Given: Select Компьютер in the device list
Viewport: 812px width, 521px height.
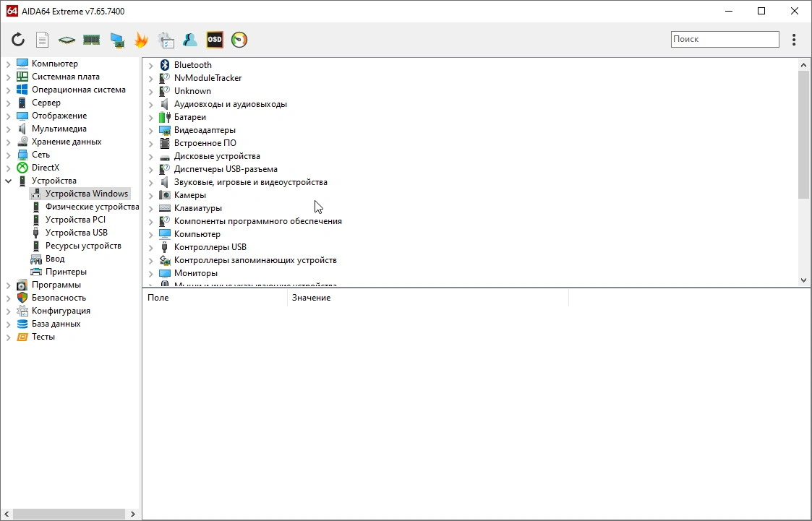Looking at the screenshot, I should pyautogui.click(x=197, y=234).
